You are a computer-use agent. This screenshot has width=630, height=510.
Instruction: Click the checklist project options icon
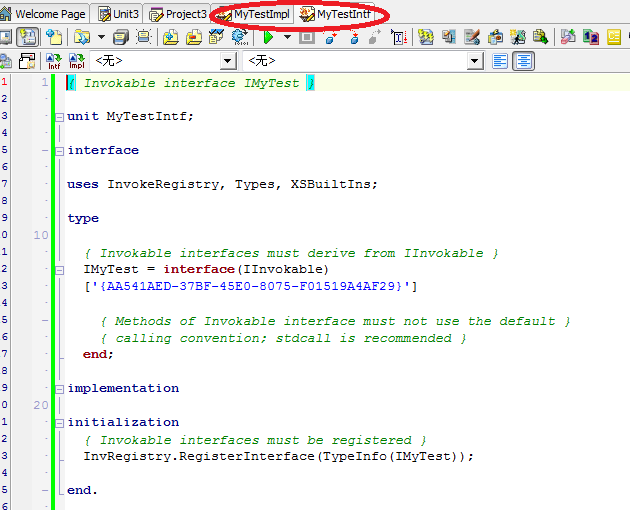(x=217, y=37)
